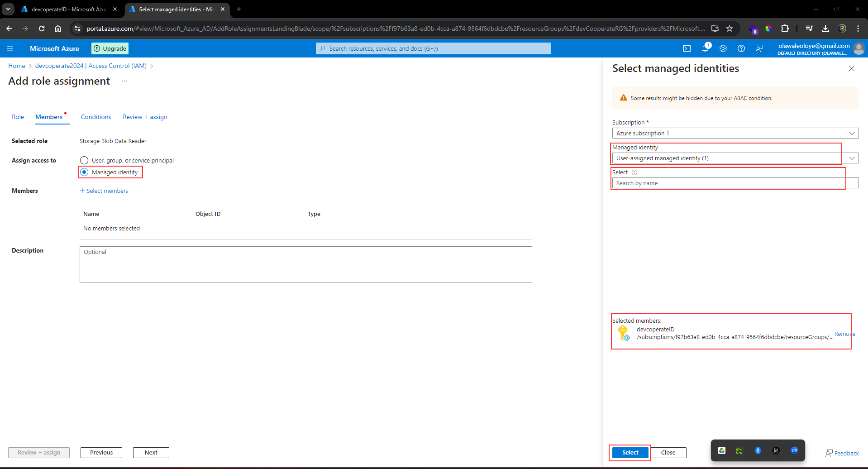
Task: Click the Google Drive tray icon
Action: click(722, 450)
